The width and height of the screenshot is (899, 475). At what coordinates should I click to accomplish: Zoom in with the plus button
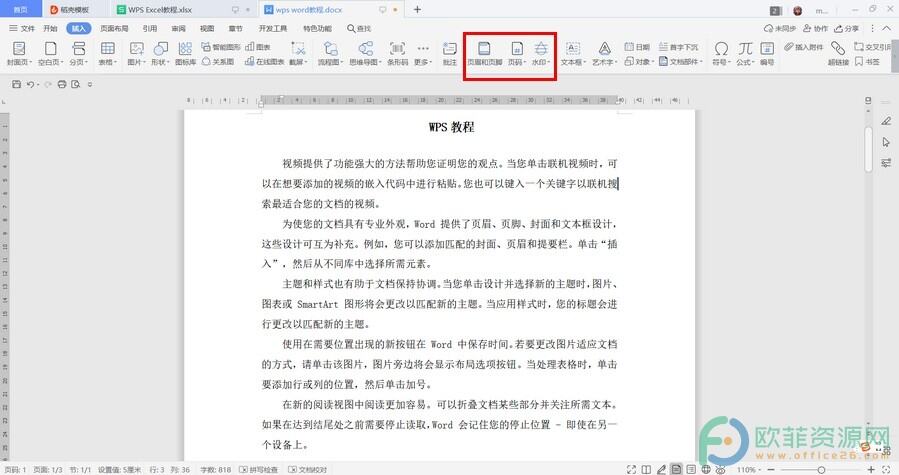click(x=871, y=469)
